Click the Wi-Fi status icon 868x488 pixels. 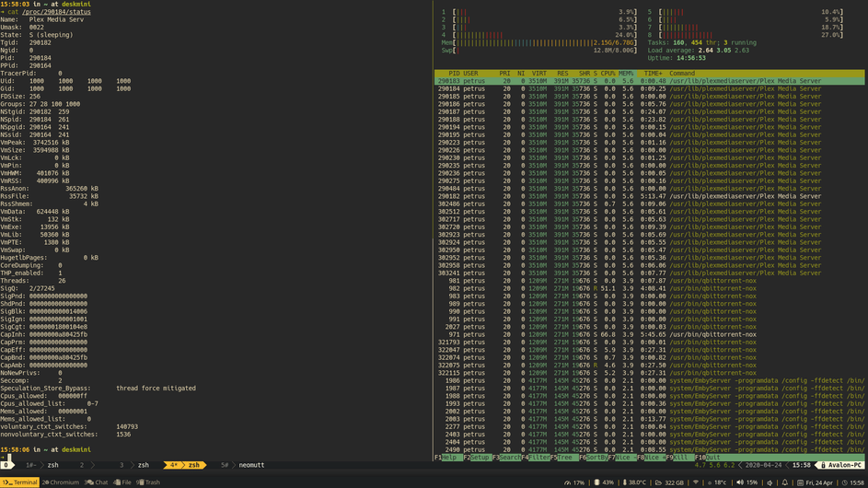click(x=696, y=482)
